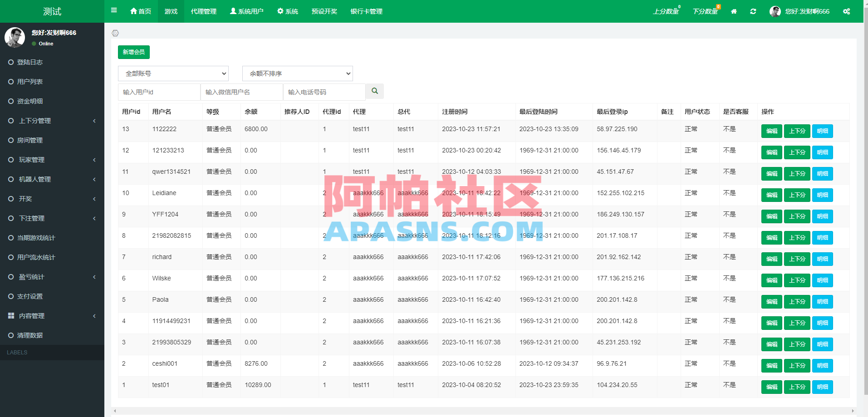Switch to the 游戏 menu tab
Screen dimensions: 868x417
pyautogui.click(x=171, y=11)
